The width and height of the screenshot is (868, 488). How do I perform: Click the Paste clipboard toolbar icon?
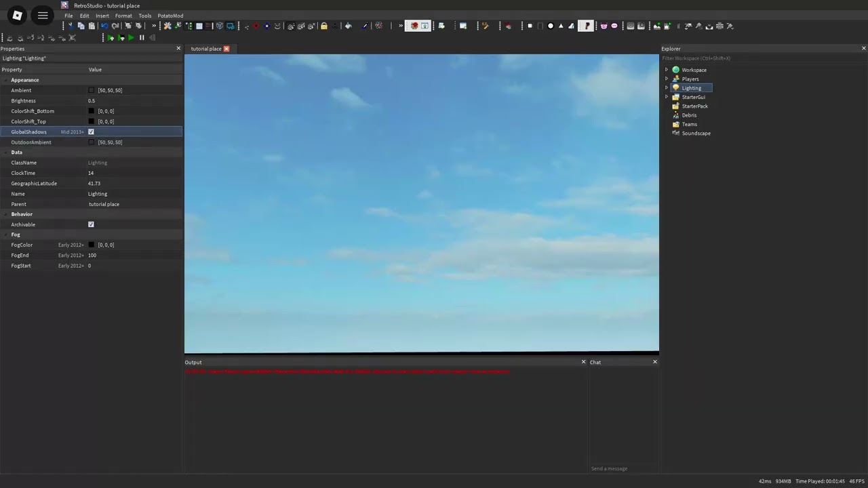tap(92, 26)
